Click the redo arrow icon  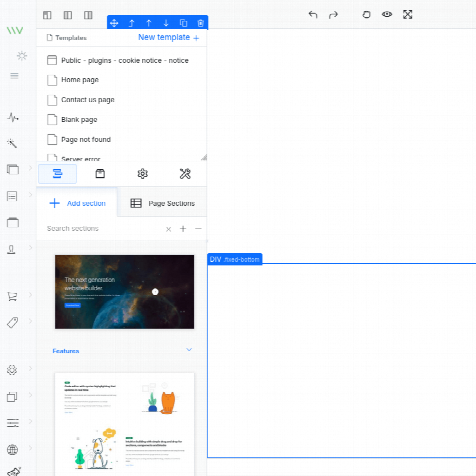tap(333, 14)
